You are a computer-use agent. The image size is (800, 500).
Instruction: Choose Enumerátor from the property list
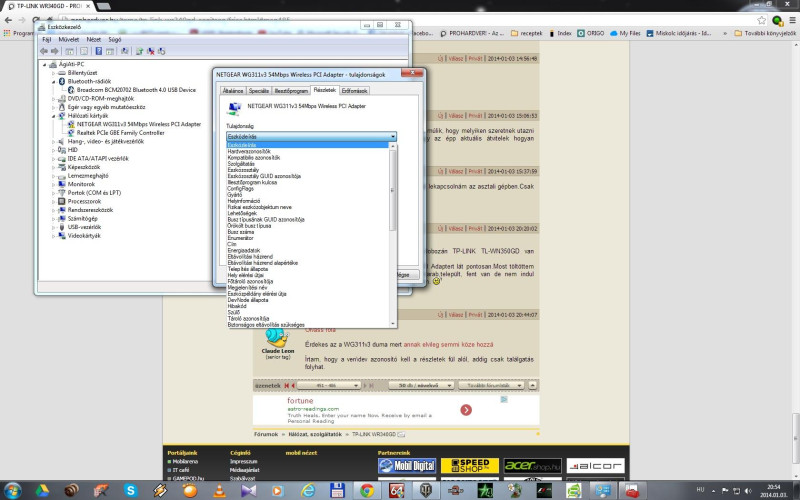point(308,238)
